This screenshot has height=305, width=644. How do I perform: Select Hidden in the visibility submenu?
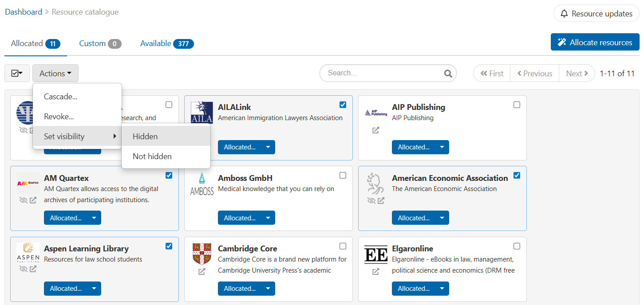166,137
